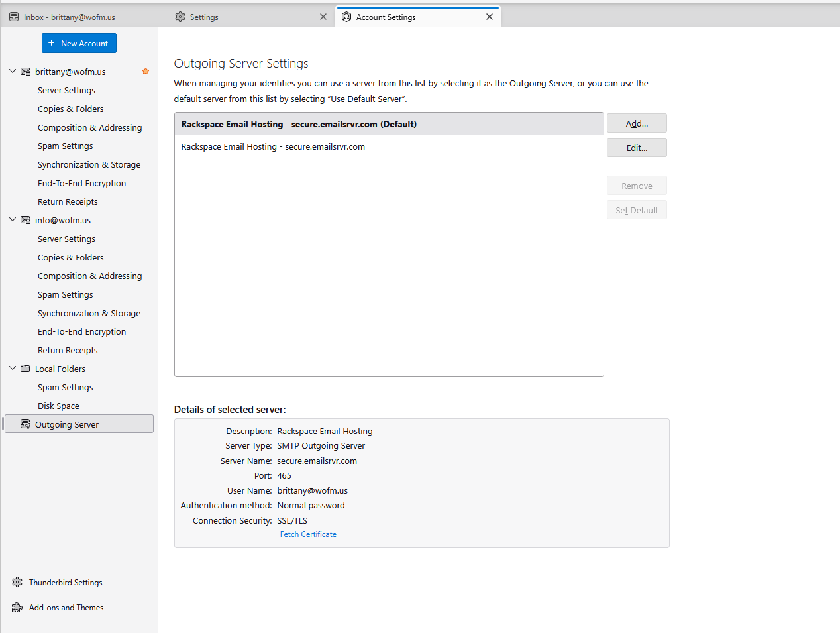Open Disk Space under Local Folders

click(58, 406)
